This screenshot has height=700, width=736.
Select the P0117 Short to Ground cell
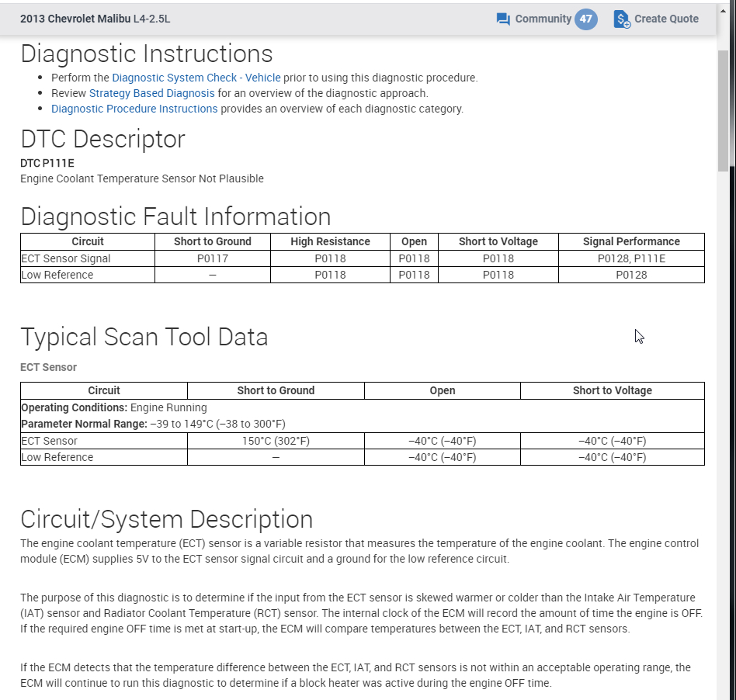[213, 258]
